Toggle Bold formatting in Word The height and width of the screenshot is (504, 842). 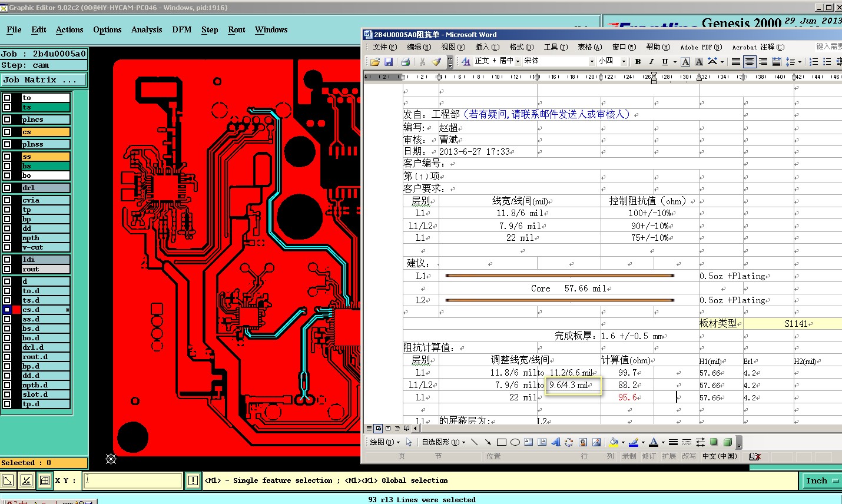click(x=638, y=61)
